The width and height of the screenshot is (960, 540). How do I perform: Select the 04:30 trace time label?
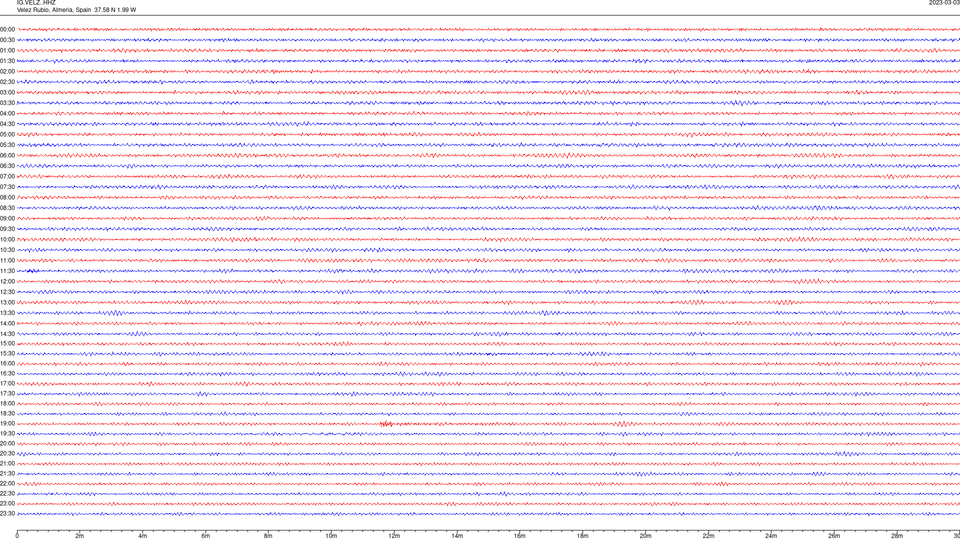tap(7, 124)
